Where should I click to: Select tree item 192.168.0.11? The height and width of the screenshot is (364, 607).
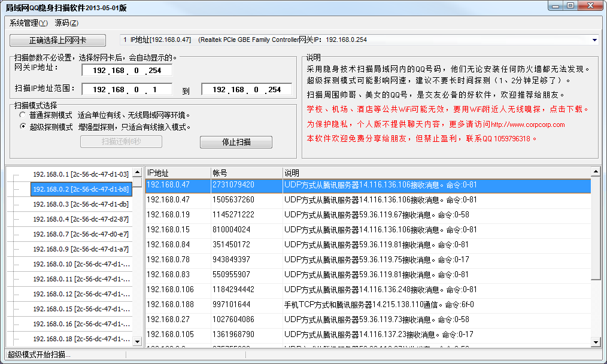[81, 279]
